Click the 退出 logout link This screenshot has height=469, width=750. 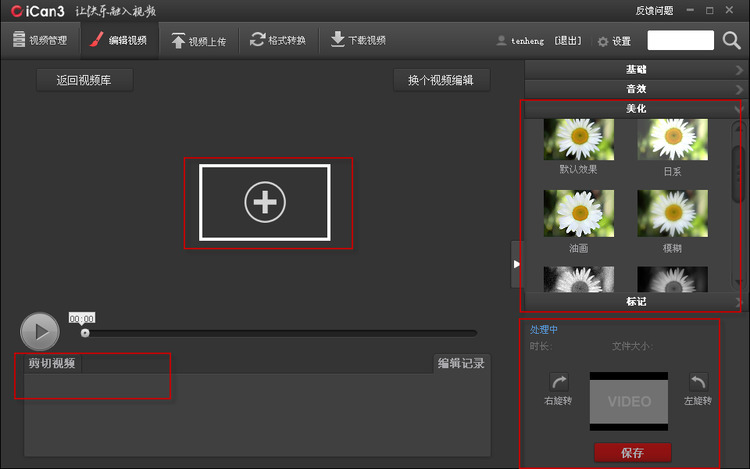tap(568, 41)
